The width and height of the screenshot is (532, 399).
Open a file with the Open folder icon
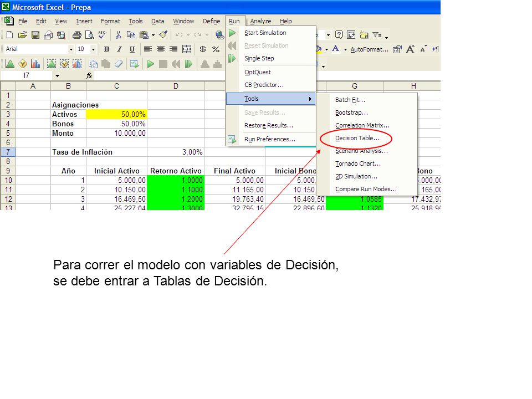[22, 34]
